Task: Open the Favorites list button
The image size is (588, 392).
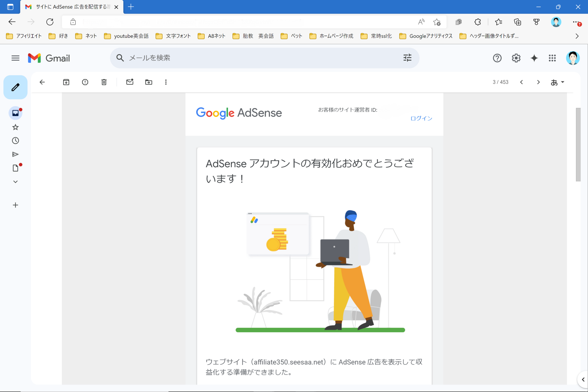Action: (499, 22)
